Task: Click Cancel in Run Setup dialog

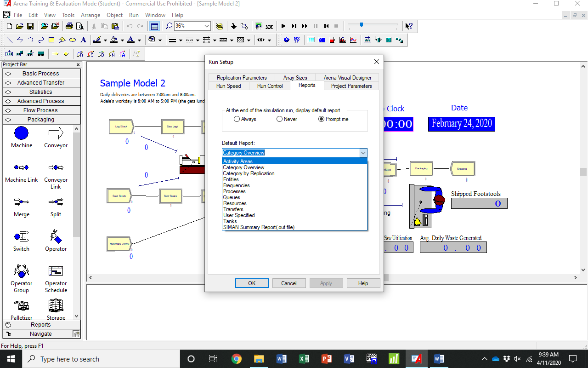Action: [x=289, y=283]
